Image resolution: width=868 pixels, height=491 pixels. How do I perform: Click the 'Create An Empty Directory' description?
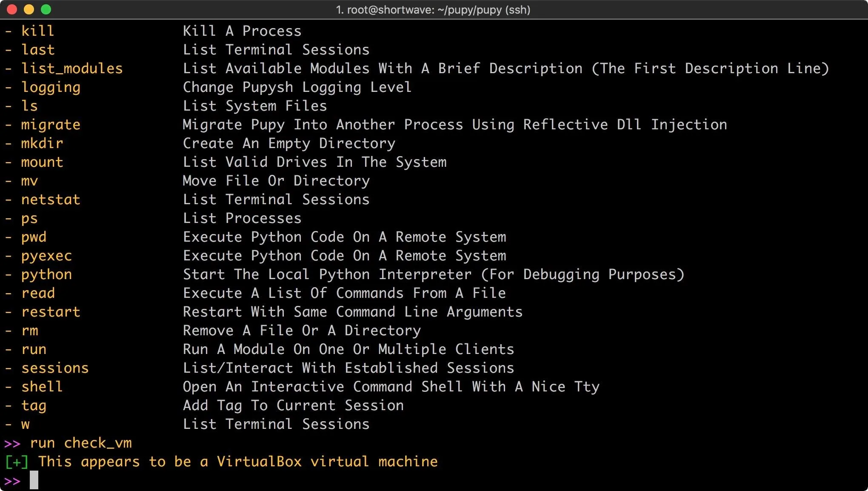pos(289,143)
